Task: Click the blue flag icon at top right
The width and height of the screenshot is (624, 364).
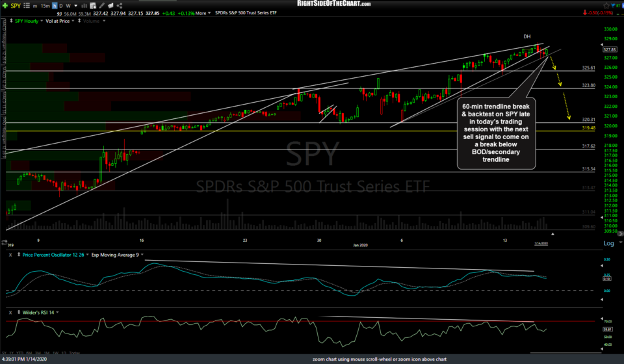Action: point(613,6)
